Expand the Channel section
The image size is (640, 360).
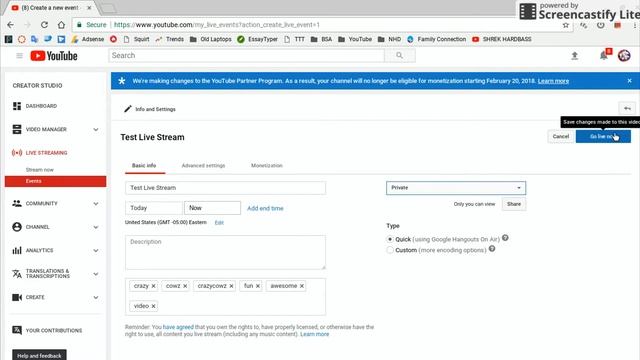tap(96, 227)
